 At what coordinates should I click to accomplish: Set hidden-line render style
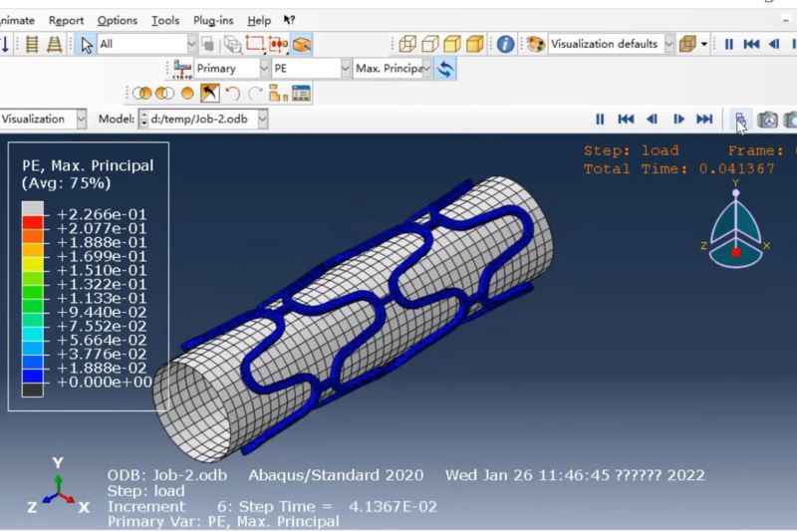tap(430, 44)
